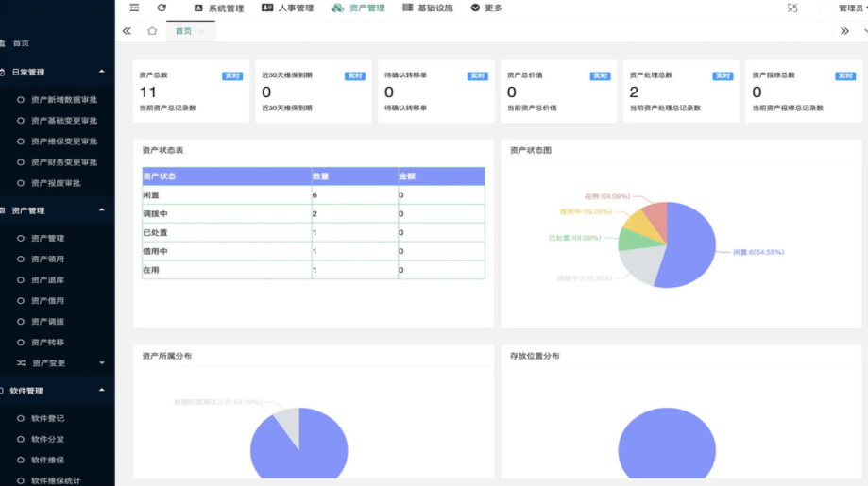Click the 实时 badge on 资产处理总数 card
The height and width of the screenshot is (486, 868).
[x=723, y=75]
